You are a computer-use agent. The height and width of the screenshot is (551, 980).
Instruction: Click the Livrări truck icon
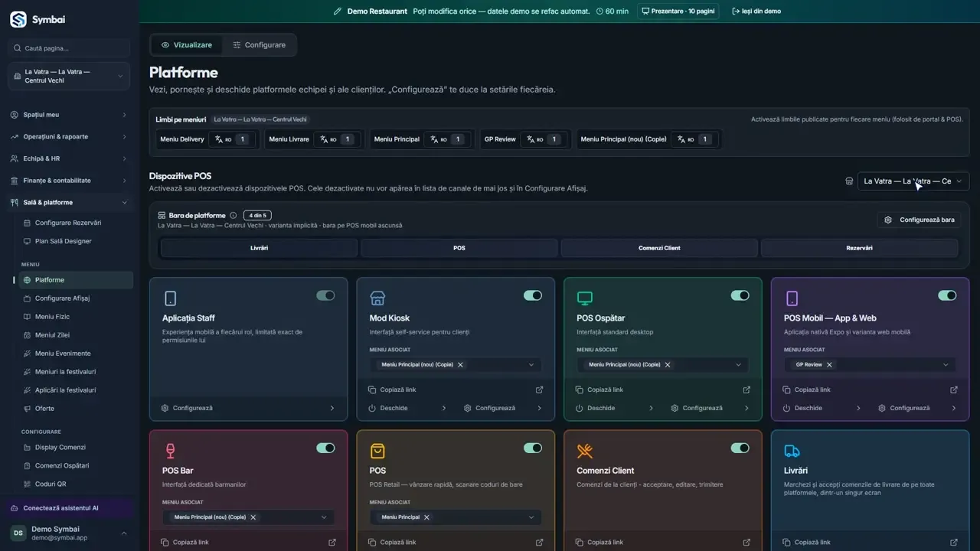tap(792, 451)
